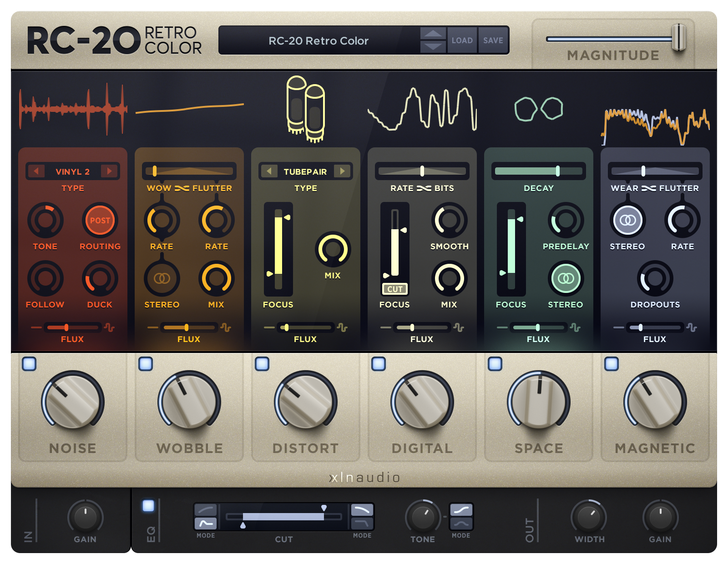Click the LOAD button
728x564 pixels.
(x=462, y=40)
